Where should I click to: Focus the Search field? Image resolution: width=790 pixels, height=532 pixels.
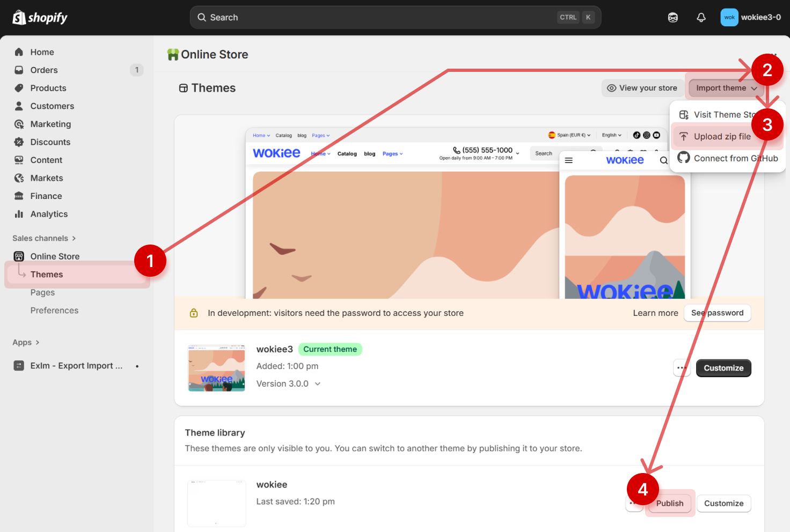click(376, 18)
